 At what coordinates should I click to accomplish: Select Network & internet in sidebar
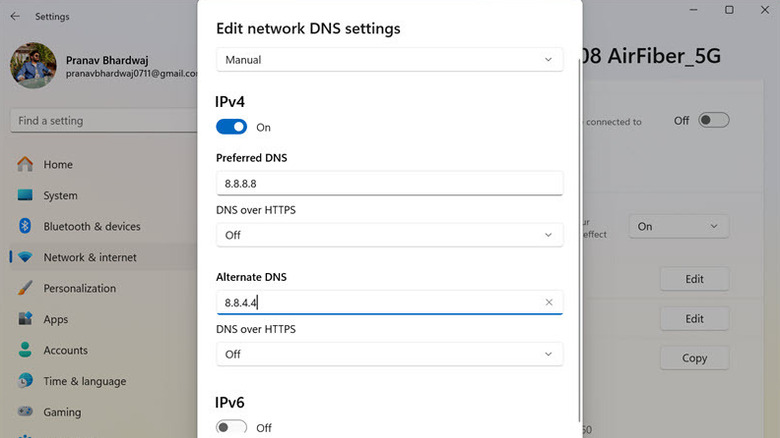point(90,258)
